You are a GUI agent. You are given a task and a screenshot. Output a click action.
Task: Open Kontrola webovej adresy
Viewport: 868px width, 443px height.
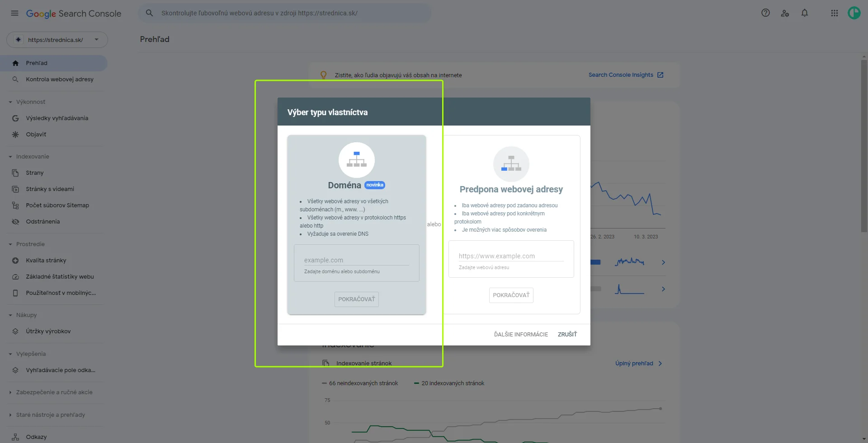click(x=54, y=79)
